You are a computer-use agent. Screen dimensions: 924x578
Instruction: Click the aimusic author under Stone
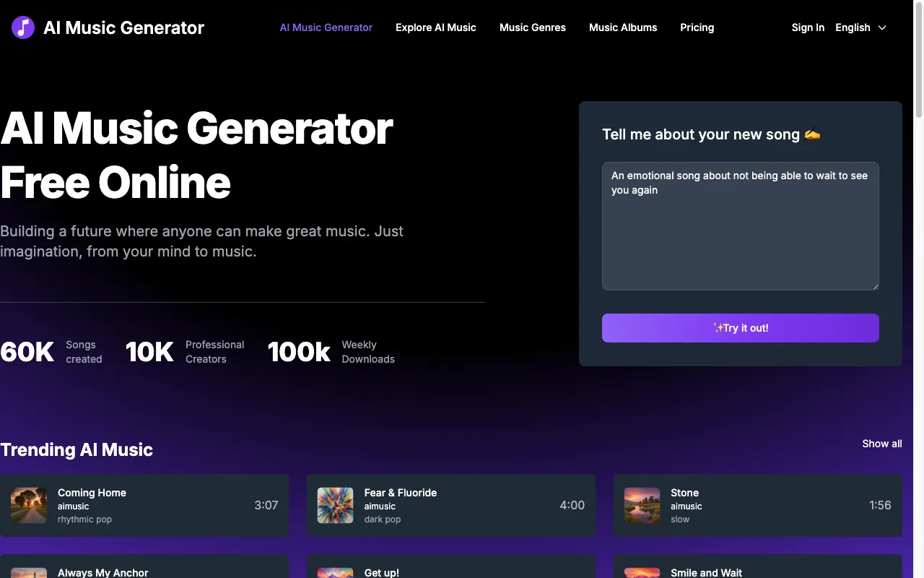coord(687,506)
